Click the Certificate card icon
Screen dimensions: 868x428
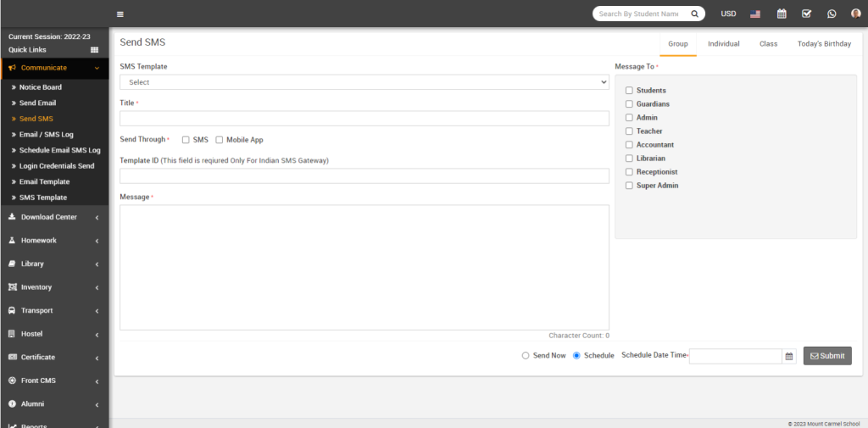(12, 357)
